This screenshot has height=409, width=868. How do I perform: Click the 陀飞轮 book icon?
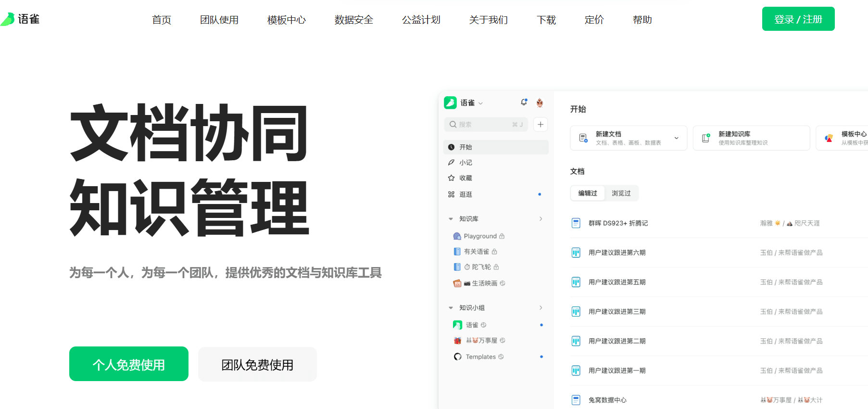[x=457, y=267]
